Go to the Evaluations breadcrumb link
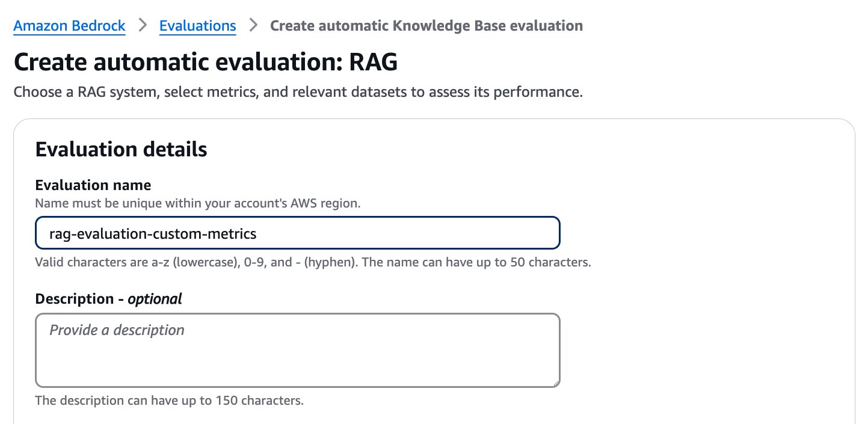 click(x=197, y=26)
